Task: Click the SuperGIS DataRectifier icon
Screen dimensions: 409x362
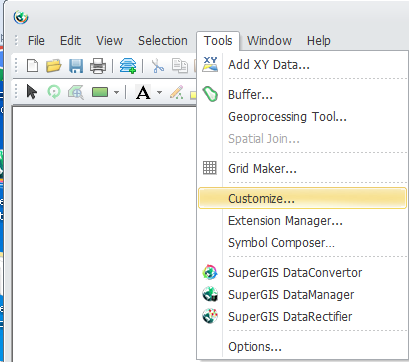Action: pos(210,316)
